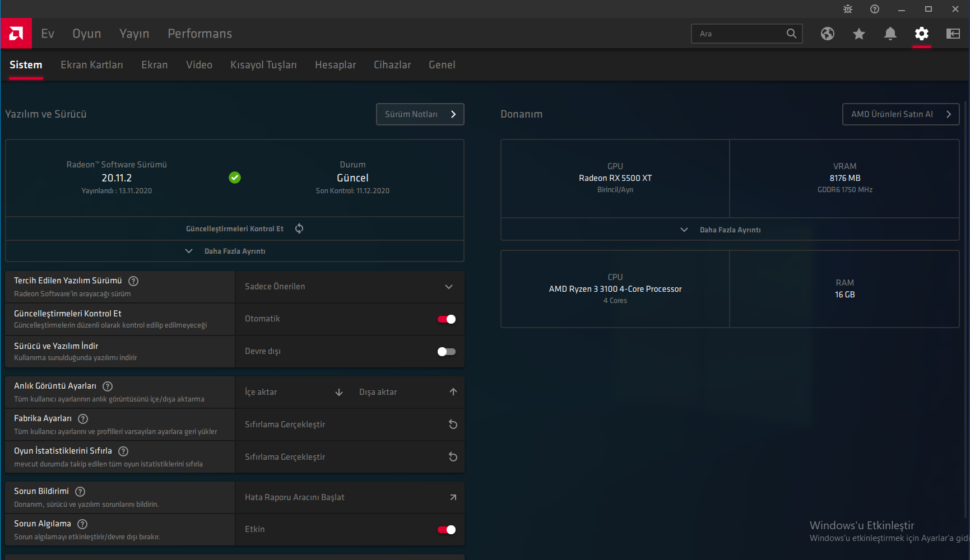970x560 pixels.
Task: Expand Daha Fazla Ayrıntı under software version
Action: [234, 251]
